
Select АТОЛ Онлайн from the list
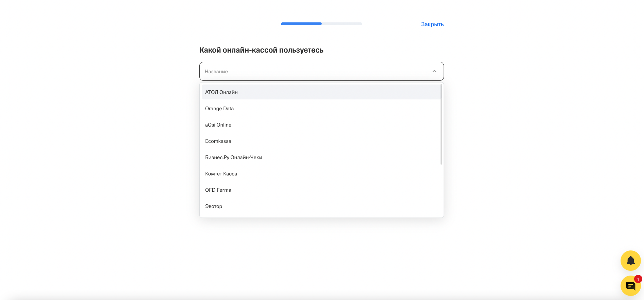coord(221,92)
